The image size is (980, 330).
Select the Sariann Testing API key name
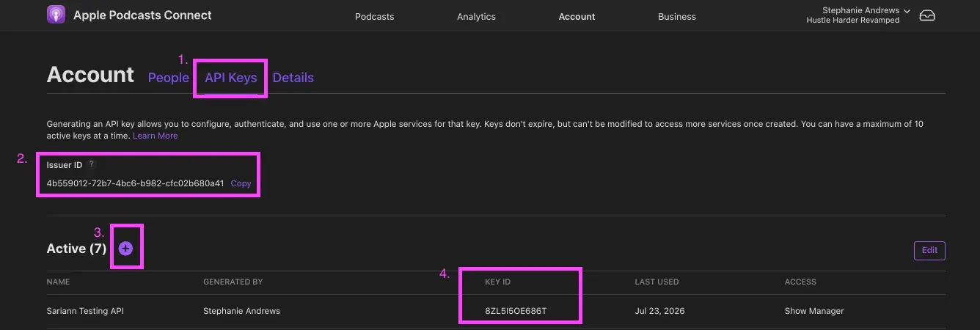coord(85,311)
